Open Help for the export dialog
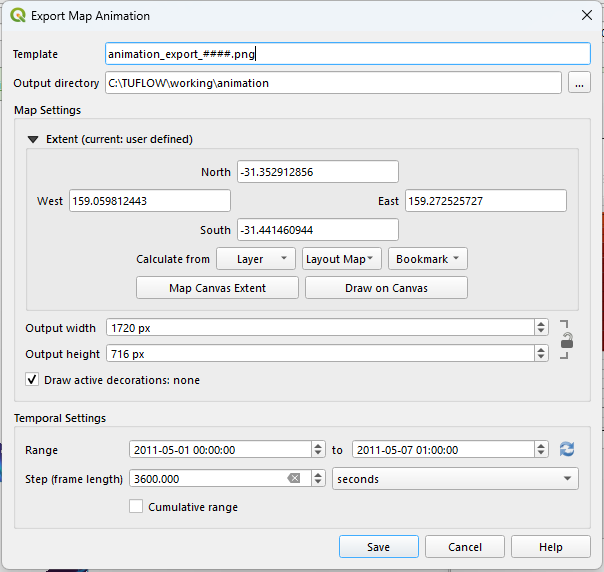Image resolution: width=604 pixels, height=572 pixels. pyautogui.click(x=550, y=547)
